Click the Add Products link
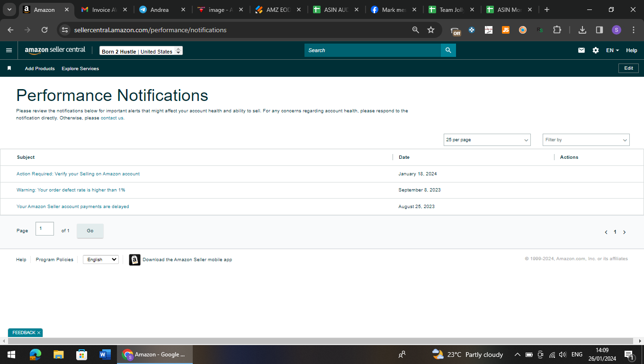 pyautogui.click(x=40, y=69)
